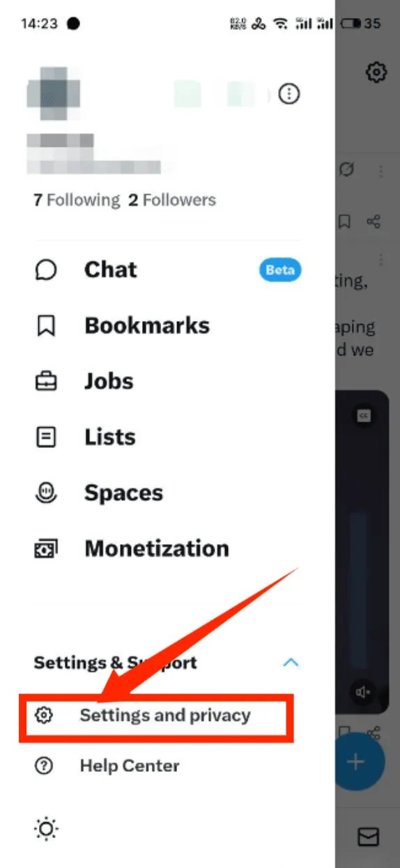Open the Chat menu item

coord(168,270)
